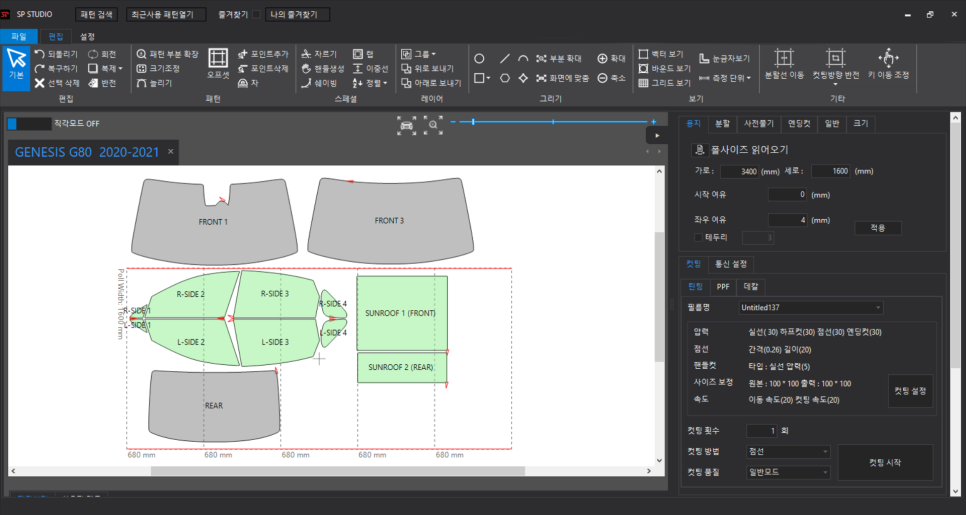Screen dimensions: 966x515
Task: Click the 축소 zoom out icon
Action: (603, 78)
